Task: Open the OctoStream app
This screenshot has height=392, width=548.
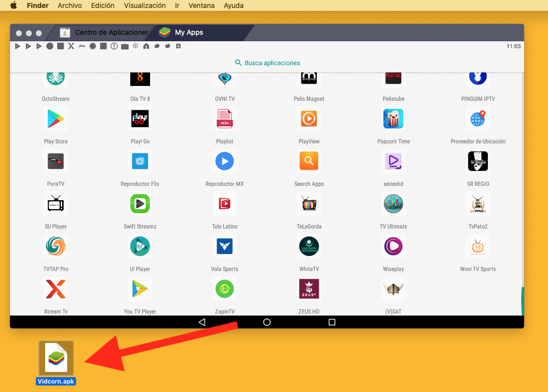Action: click(x=55, y=78)
